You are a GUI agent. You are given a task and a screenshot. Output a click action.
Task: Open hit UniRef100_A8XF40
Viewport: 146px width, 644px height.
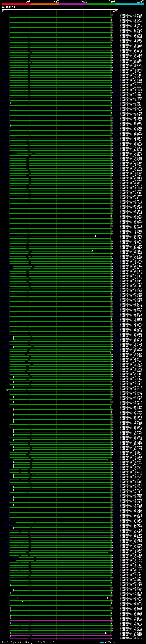pyautogui.click(x=131, y=573)
